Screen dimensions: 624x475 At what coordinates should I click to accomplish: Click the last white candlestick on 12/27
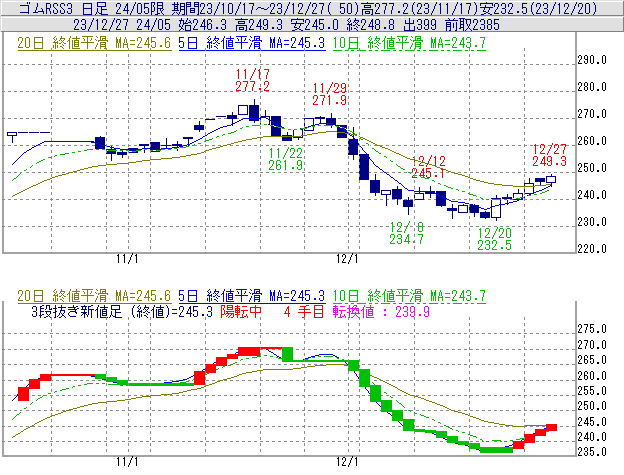point(551,179)
